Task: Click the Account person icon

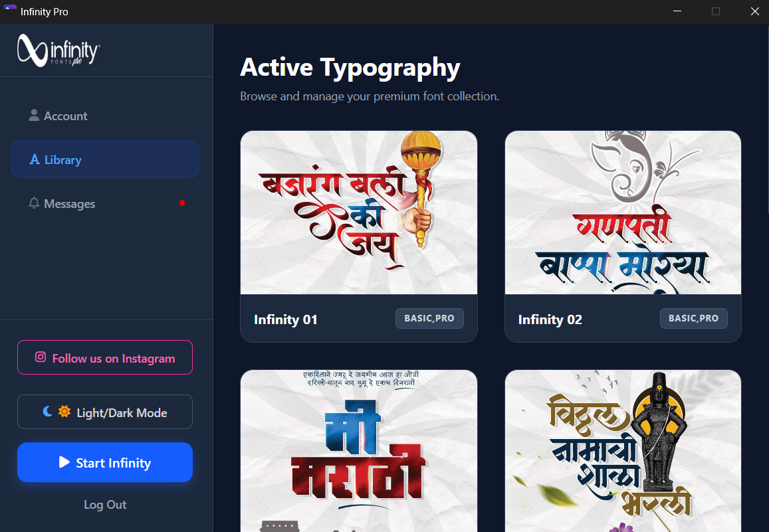Action: [x=34, y=116]
